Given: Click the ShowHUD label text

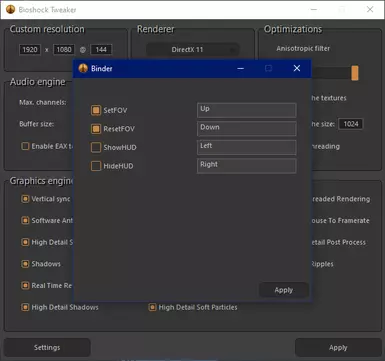Looking at the screenshot, I should click(120, 147).
